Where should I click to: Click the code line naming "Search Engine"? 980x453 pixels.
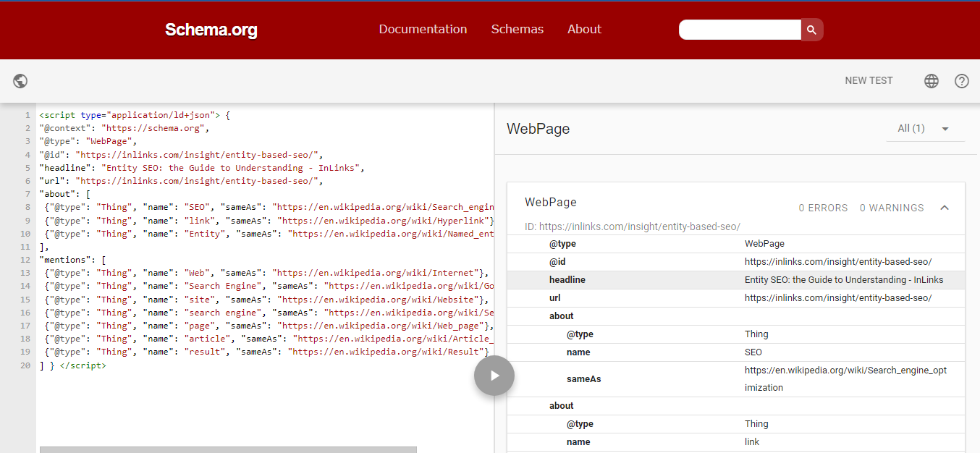[x=269, y=286]
